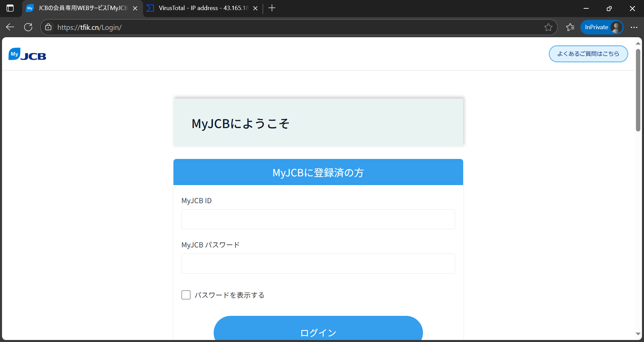Click the MyJCBにようこそ heading

tap(240, 123)
